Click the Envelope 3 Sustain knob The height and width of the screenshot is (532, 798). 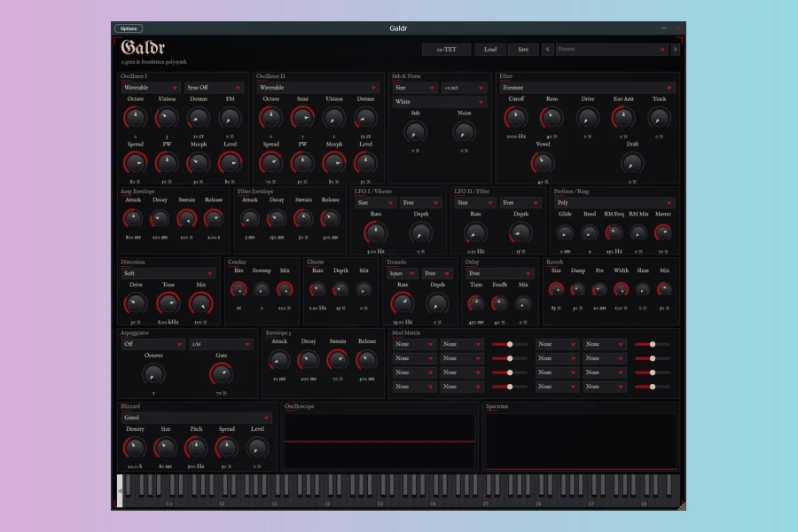pos(337,360)
